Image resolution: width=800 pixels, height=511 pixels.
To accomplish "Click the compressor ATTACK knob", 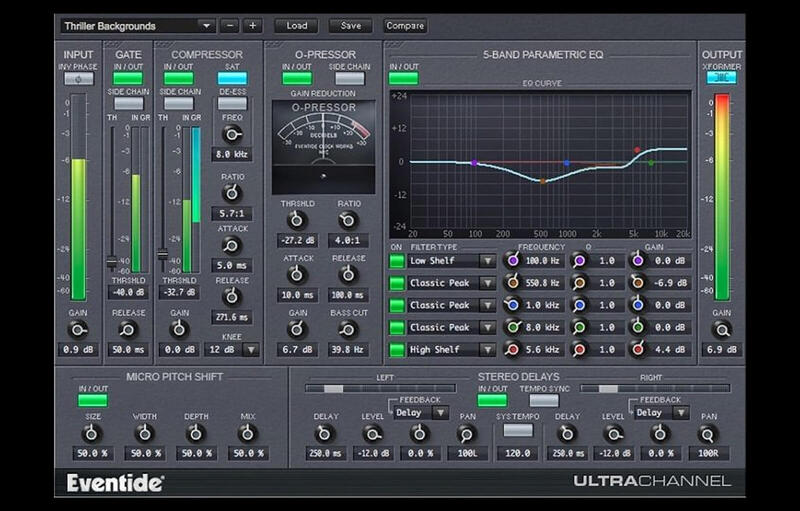I will [232, 246].
